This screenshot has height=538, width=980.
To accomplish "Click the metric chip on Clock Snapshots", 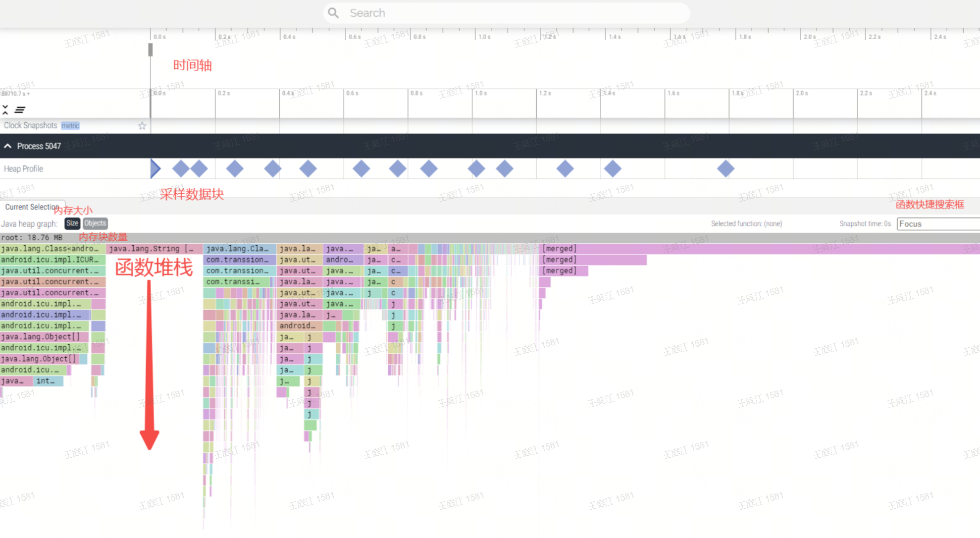I will point(70,126).
